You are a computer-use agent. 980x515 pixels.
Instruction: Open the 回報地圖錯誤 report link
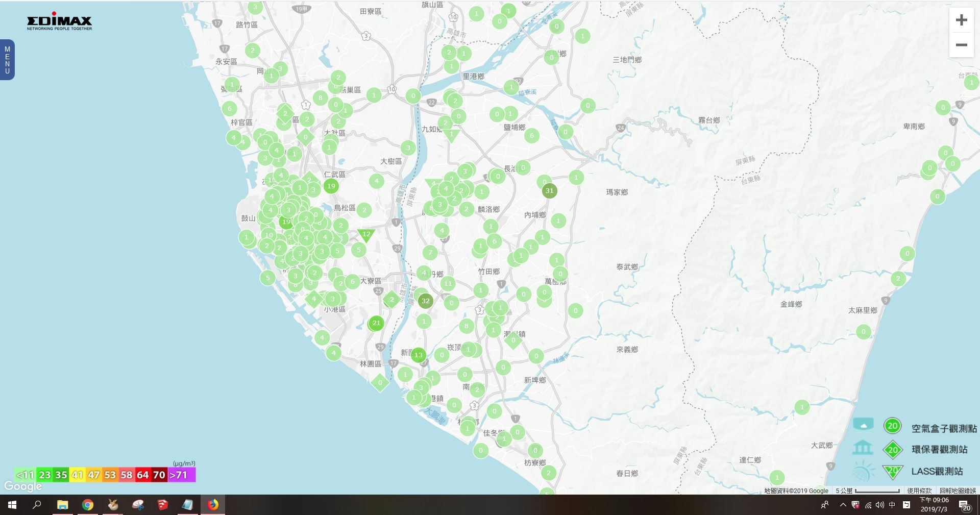958,491
